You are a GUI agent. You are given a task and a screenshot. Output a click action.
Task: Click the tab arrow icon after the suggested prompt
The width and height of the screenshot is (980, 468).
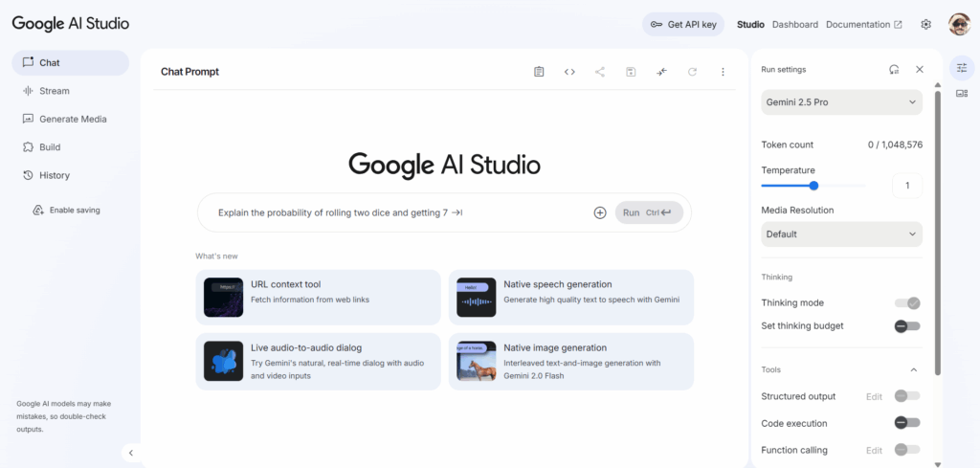point(457,212)
